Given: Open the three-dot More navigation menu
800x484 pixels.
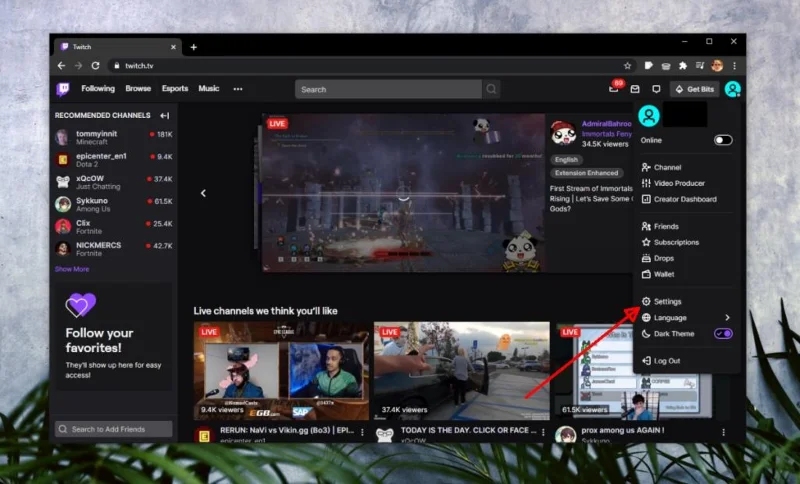Looking at the screenshot, I should point(238,89).
